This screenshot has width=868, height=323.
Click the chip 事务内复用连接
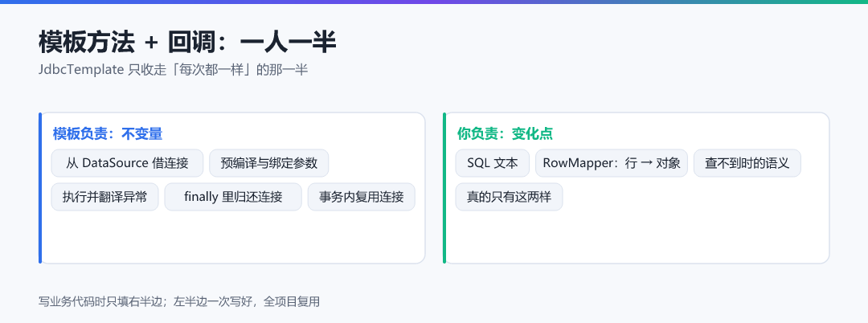coord(362,197)
